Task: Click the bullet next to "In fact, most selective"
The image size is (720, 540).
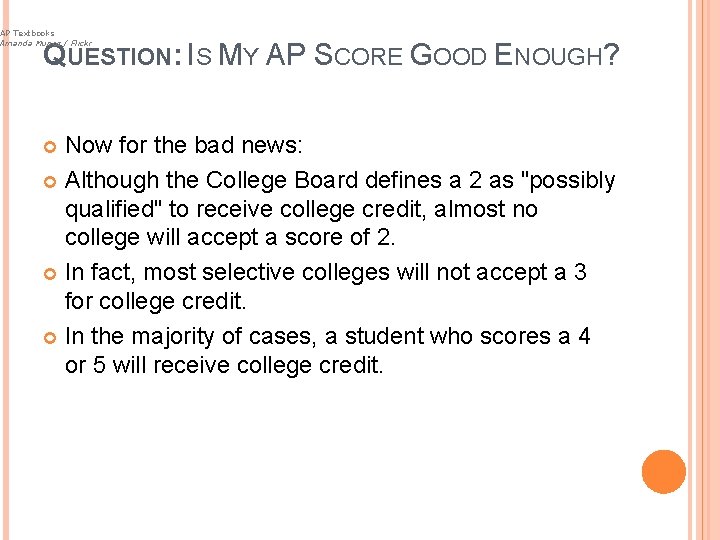Action: pos(50,274)
